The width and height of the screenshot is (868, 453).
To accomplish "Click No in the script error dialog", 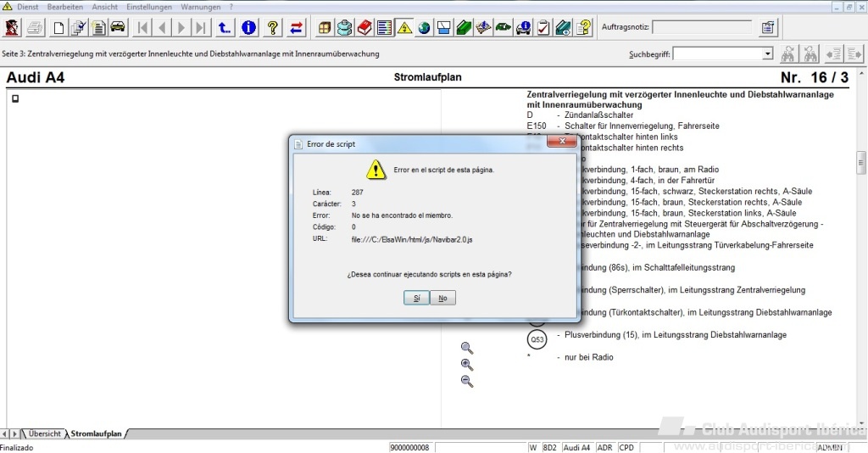I will [x=442, y=298].
